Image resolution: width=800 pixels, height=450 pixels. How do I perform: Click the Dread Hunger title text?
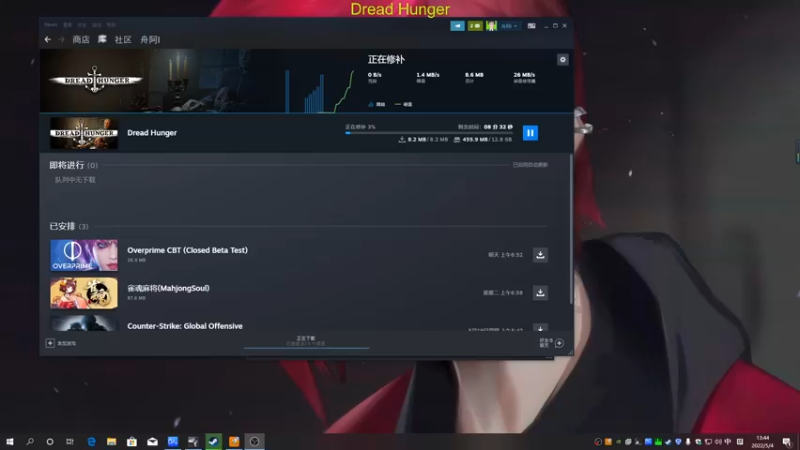(x=152, y=133)
